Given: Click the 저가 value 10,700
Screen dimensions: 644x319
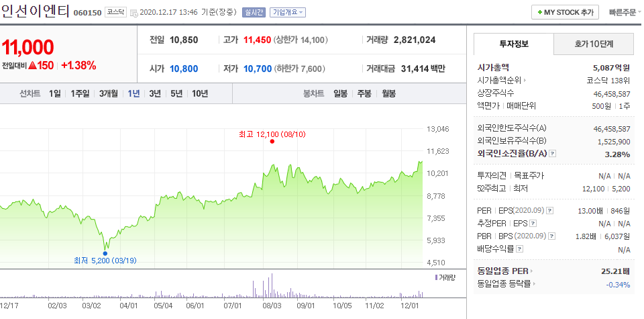Looking at the screenshot, I should (258, 69).
